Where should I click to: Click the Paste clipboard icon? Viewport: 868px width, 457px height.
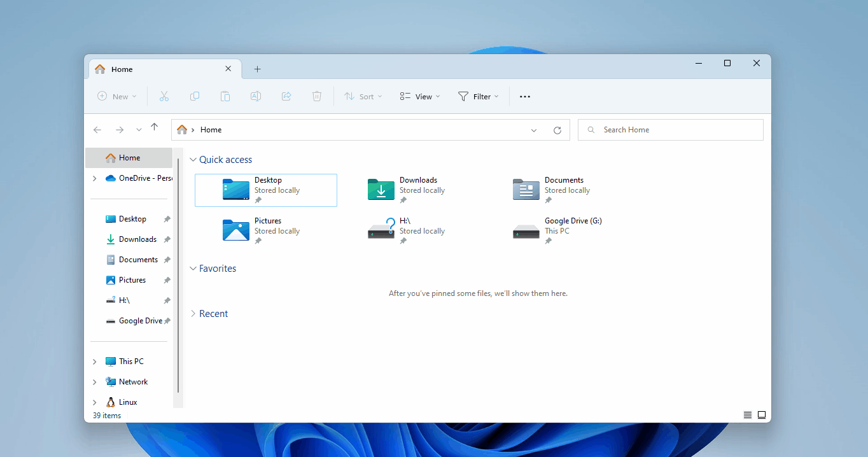pyautogui.click(x=225, y=96)
